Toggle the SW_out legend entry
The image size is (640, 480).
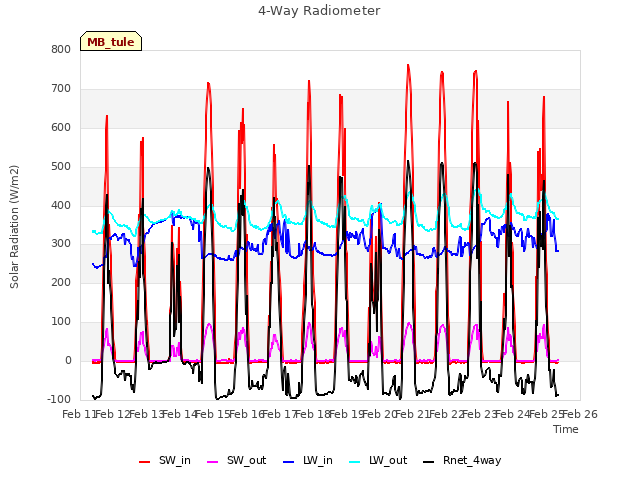pos(237,461)
